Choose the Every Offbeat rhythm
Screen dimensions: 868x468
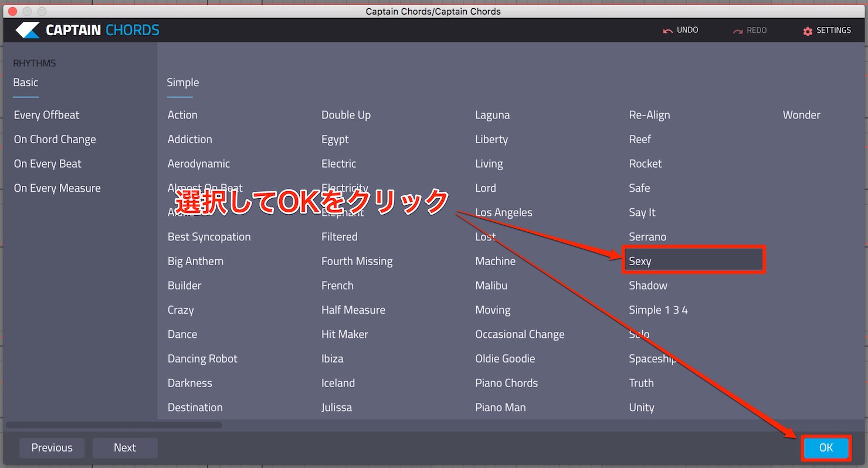[x=47, y=115]
